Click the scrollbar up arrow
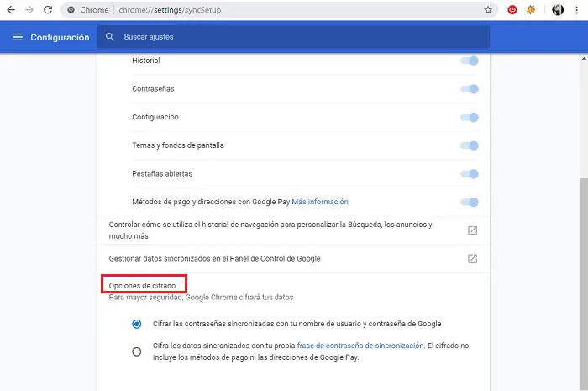 [584, 58]
